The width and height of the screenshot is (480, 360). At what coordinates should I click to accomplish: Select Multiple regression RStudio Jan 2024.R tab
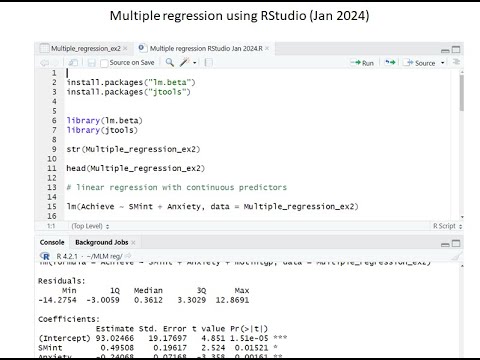pos(206,48)
